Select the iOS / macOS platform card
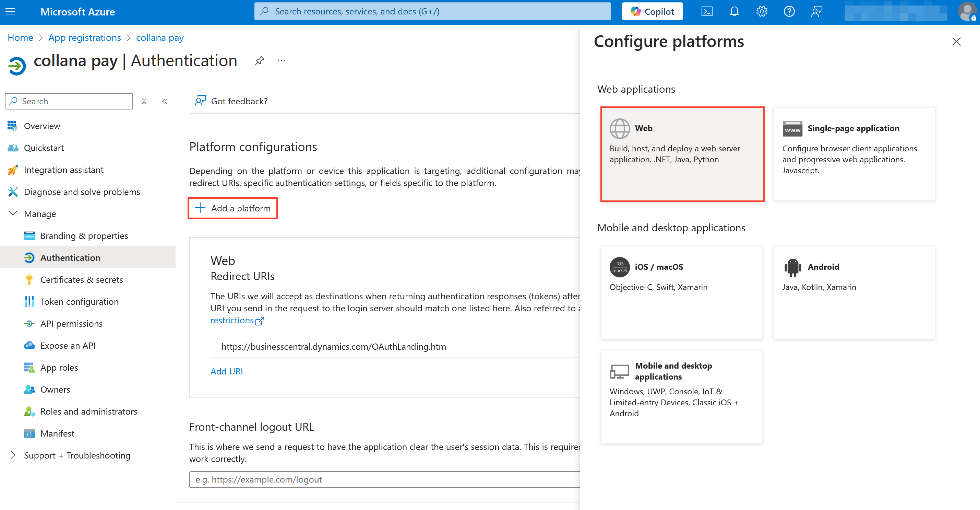Screen dimensions: 980x510 [681, 292]
